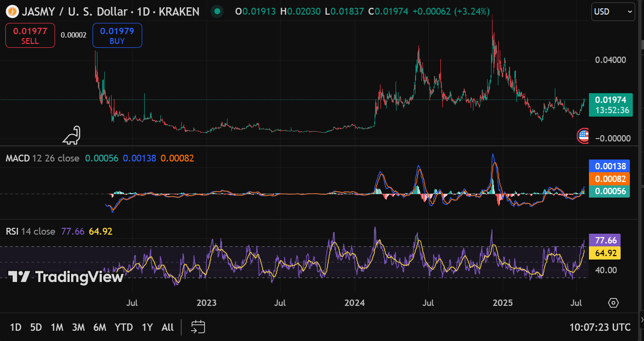
Task: Click the O0.01913 open value
Action: pos(256,11)
